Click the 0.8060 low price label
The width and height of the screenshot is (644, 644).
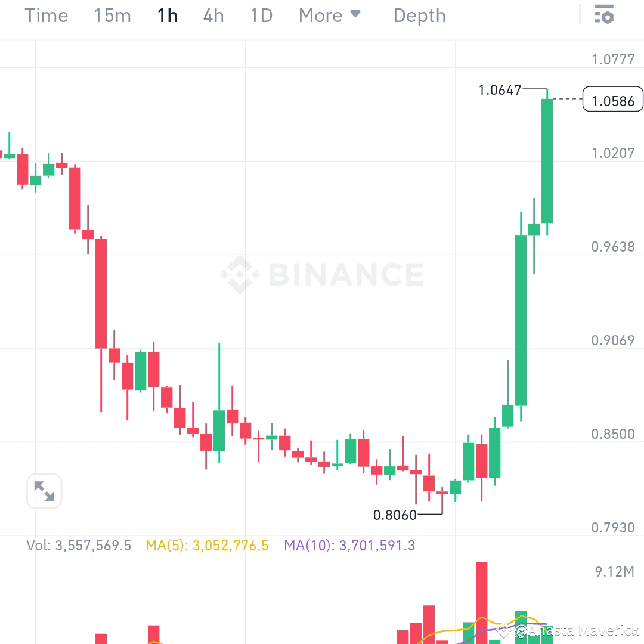396,515
